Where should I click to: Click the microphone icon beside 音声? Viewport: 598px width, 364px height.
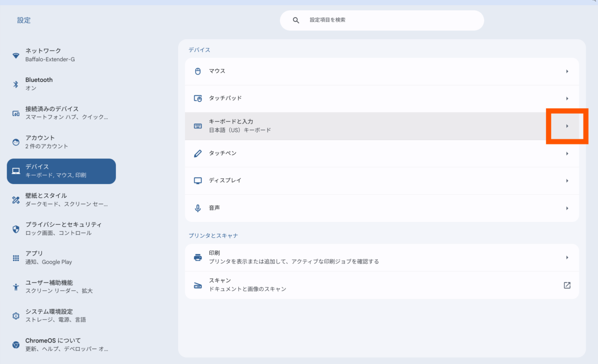coord(198,208)
